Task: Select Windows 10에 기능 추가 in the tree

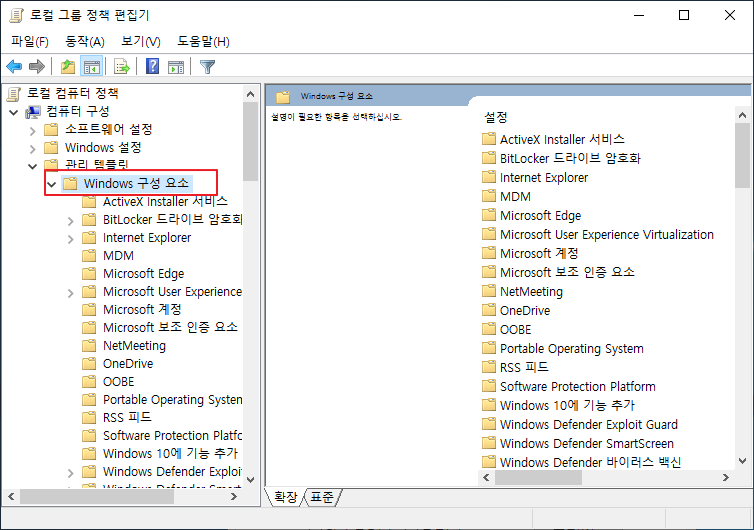Action: (x=170, y=453)
